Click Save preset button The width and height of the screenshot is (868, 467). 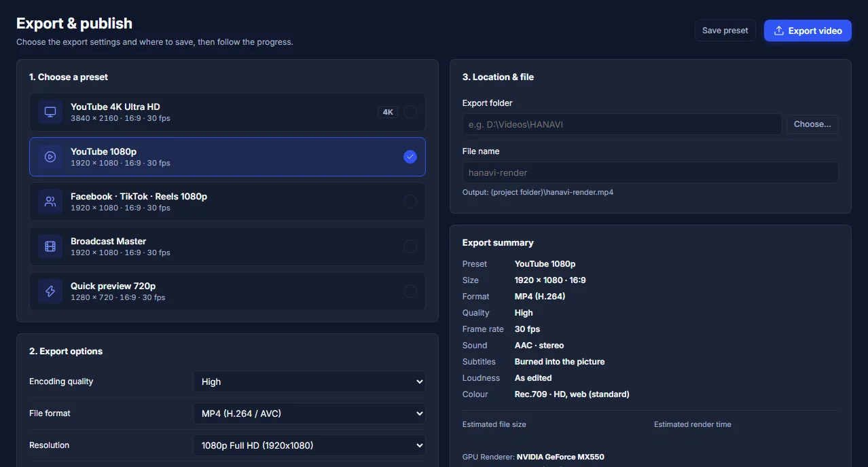pos(725,31)
